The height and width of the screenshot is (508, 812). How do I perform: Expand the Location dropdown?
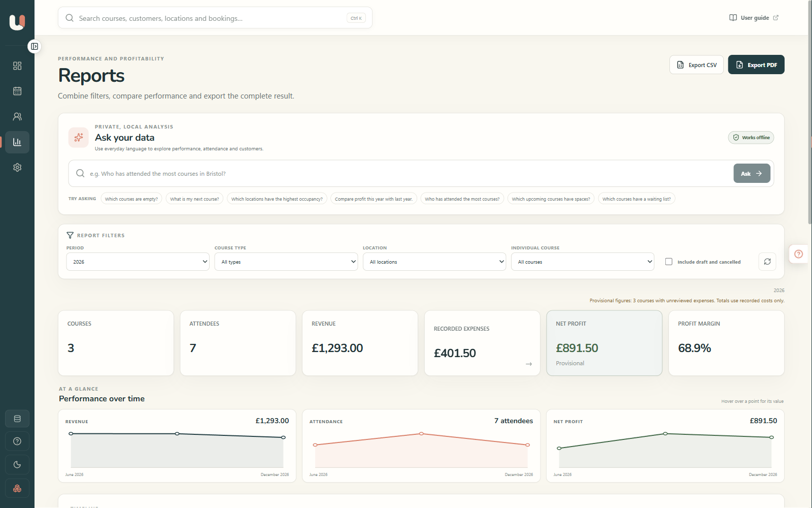click(x=434, y=262)
